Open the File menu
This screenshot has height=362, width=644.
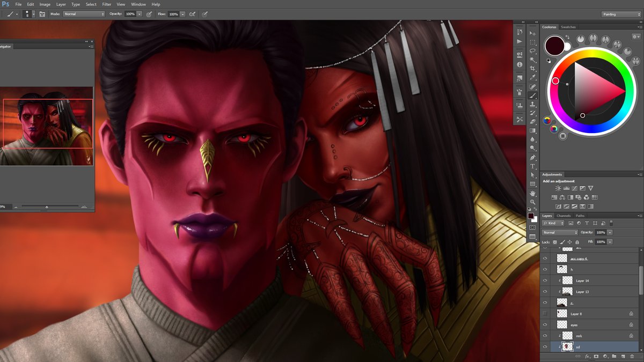click(x=18, y=4)
